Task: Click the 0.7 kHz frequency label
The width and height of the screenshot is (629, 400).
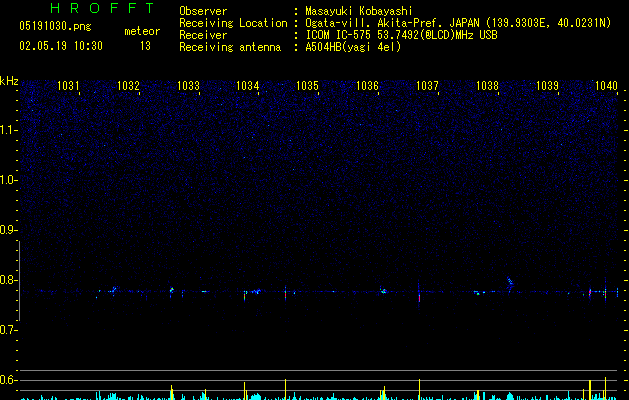Action: click(9, 330)
